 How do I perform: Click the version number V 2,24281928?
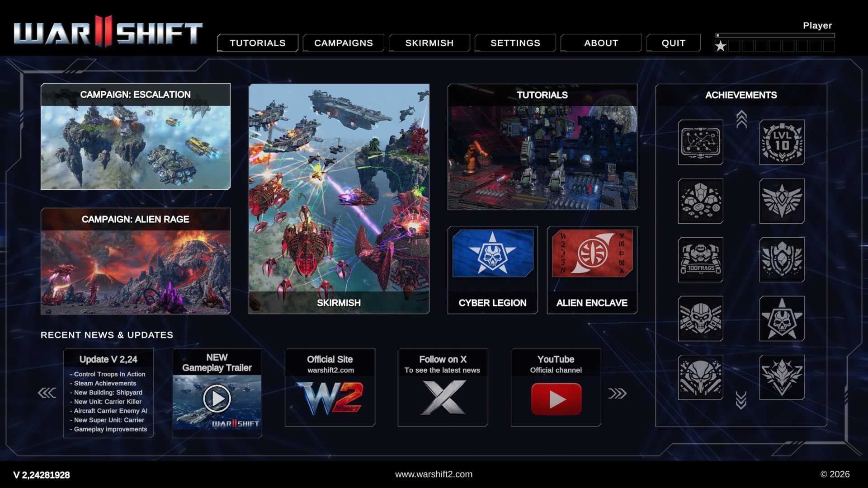[x=42, y=475]
